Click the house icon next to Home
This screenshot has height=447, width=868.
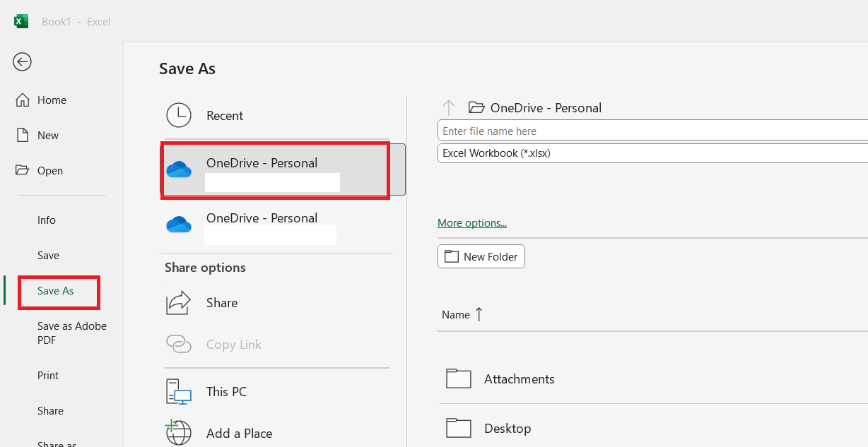pos(23,100)
